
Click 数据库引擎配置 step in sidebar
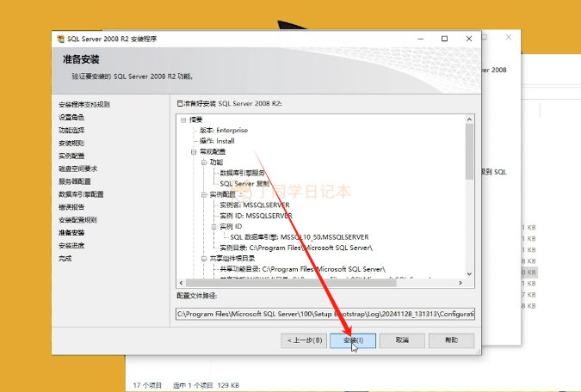[x=81, y=194]
